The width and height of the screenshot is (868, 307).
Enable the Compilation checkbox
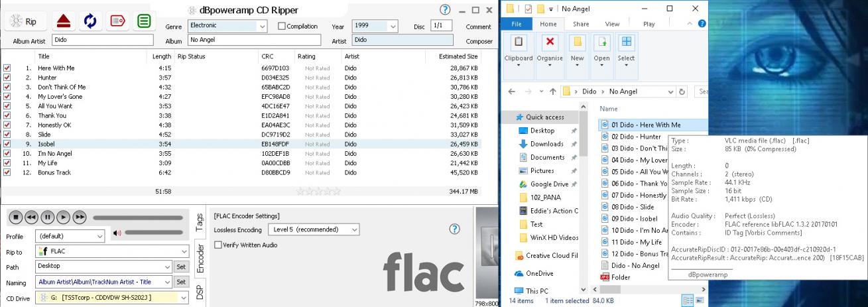coord(282,27)
